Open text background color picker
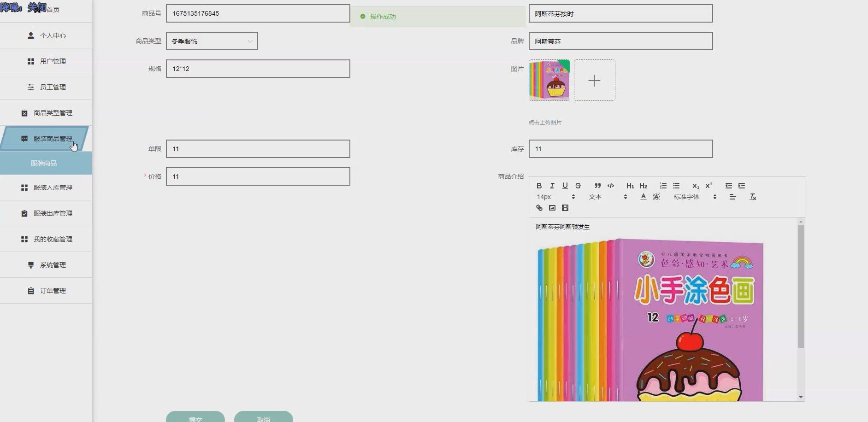Viewport: 868px width, 422px height. tap(656, 197)
